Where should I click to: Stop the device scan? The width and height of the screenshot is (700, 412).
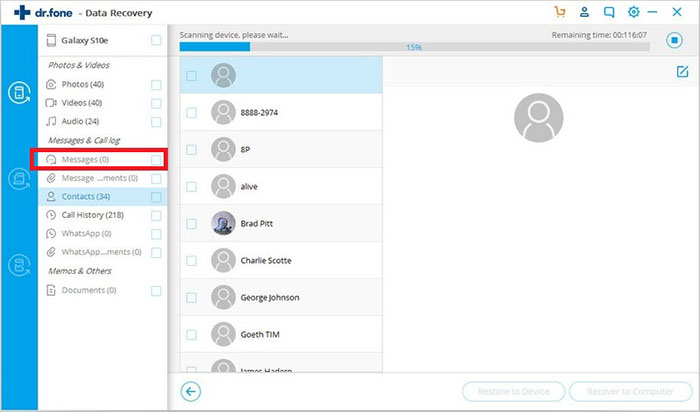click(x=675, y=40)
